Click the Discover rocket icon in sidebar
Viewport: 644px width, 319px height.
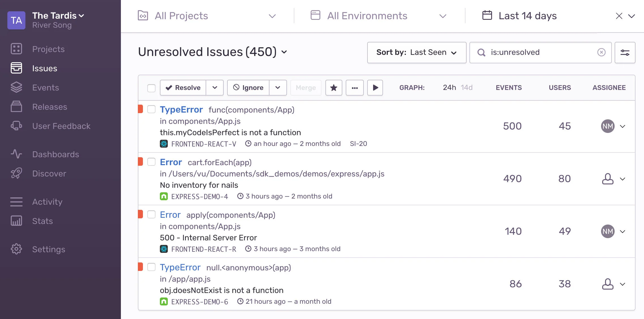(16, 173)
